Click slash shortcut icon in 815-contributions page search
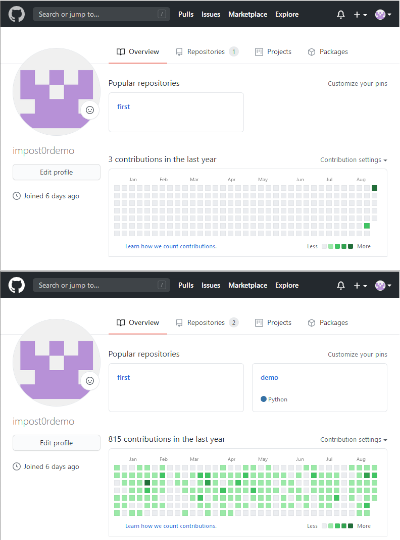Viewport: 400px width, 540px height. [x=162, y=285]
